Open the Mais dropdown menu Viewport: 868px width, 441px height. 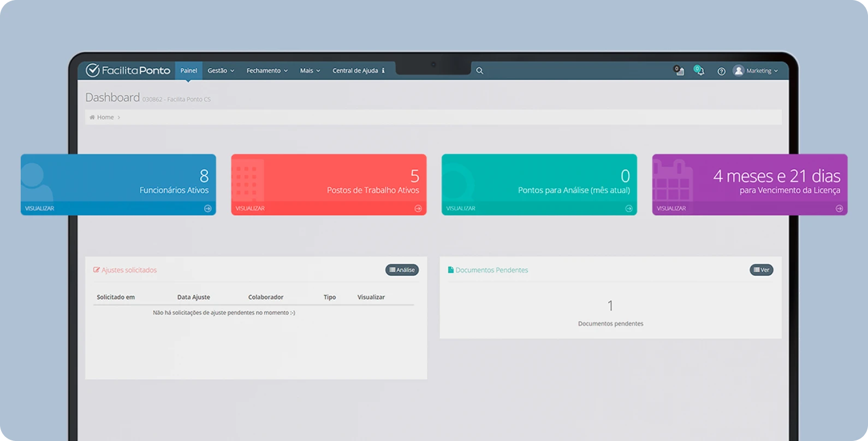(310, 70)
